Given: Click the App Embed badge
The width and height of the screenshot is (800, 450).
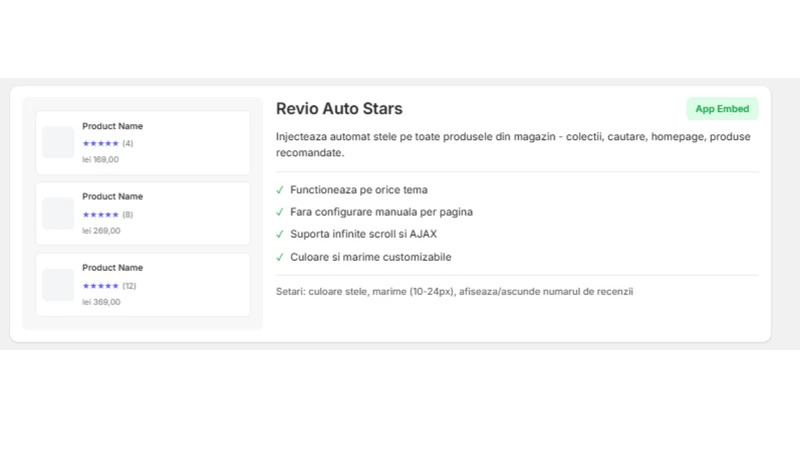Looking at the screenshot, I should 722,109.
